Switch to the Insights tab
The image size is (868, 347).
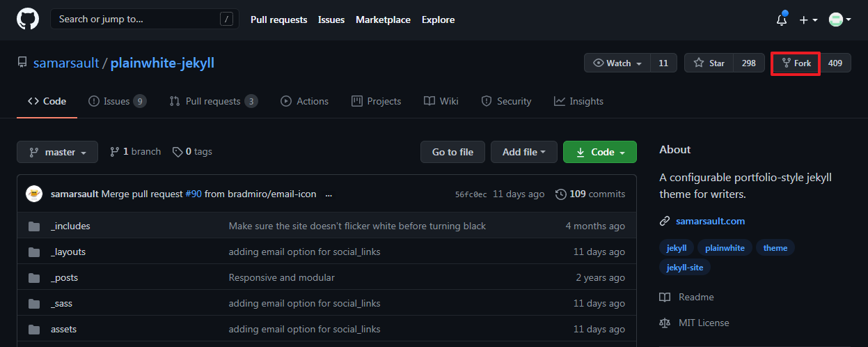(578, 101)
